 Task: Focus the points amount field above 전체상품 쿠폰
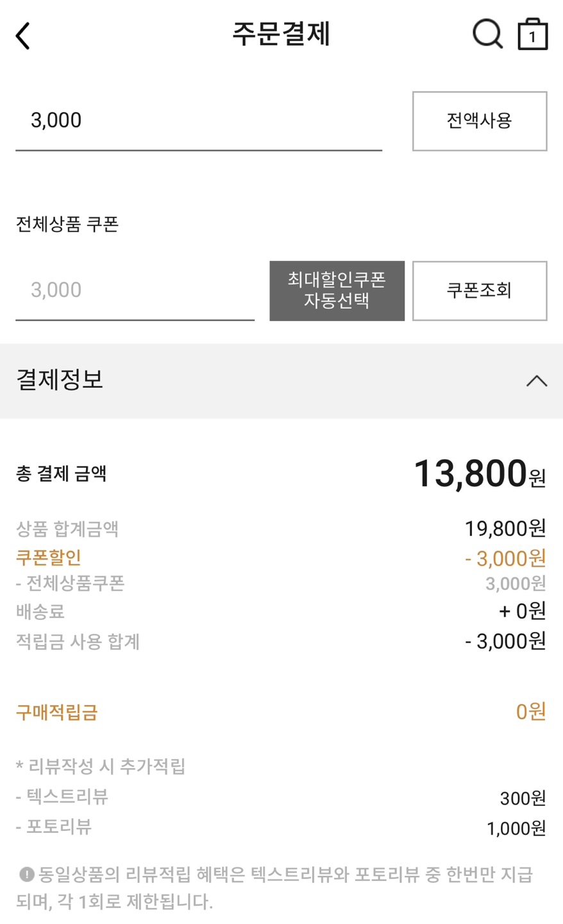tap(198, 121)
